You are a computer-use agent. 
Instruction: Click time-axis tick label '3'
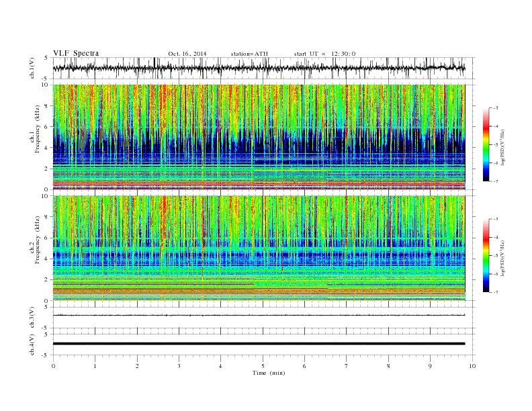coord(179,366)
